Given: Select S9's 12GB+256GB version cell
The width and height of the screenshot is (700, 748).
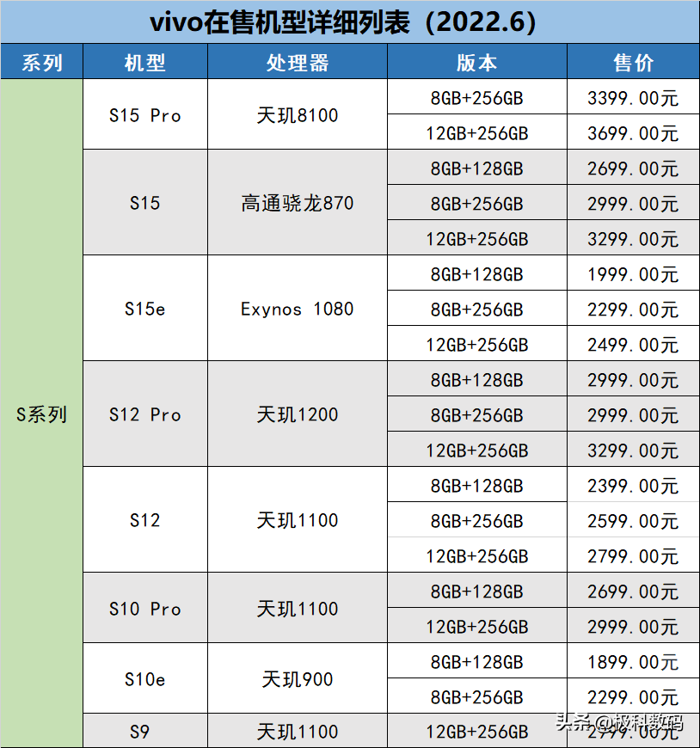Looking at the screenshot, I should point(477,731).
